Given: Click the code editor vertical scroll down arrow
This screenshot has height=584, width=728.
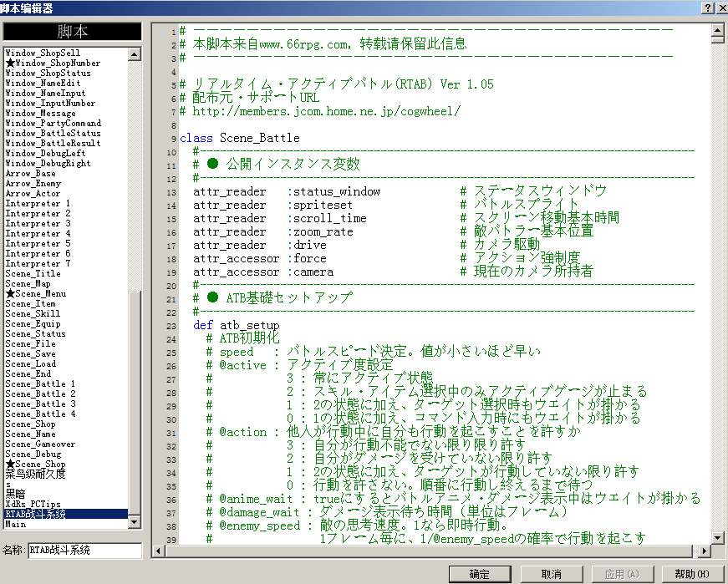Looking at the screenshot, I should tap(717, 538).
